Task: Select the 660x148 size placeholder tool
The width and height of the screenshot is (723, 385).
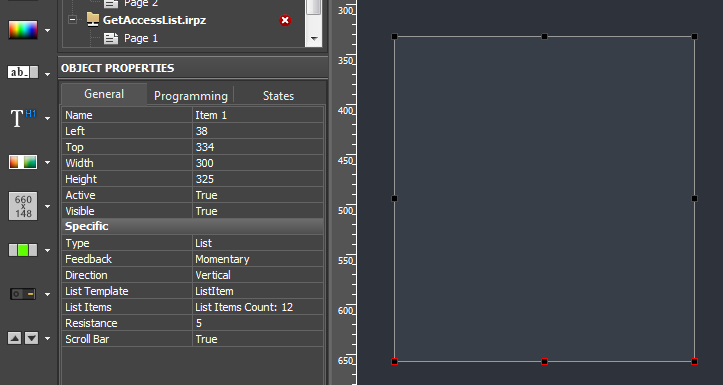Action: click(x=23, y=206)
